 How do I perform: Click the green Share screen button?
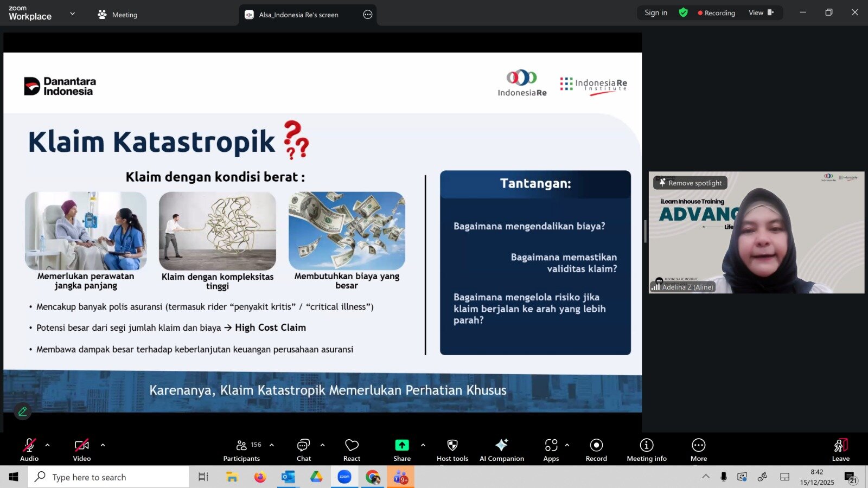pos(401,450)
